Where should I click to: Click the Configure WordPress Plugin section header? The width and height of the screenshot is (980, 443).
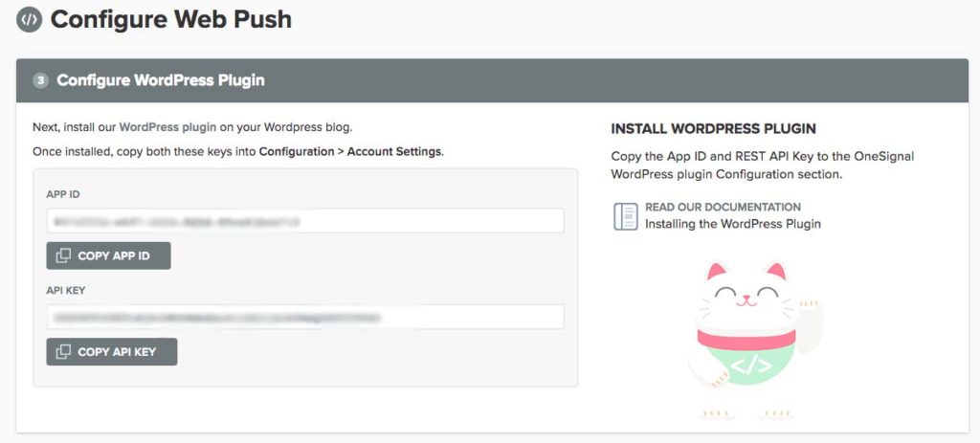tap(161, 80)
